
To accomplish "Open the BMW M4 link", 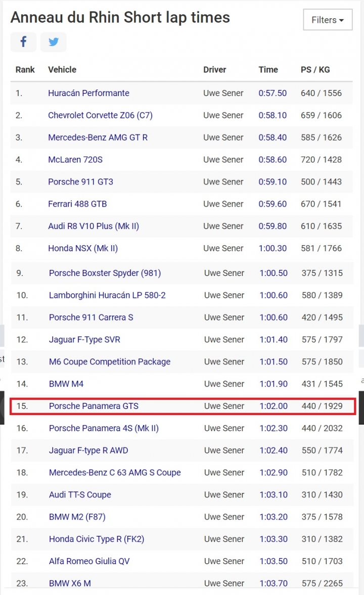I will click(x=66, y=384).
